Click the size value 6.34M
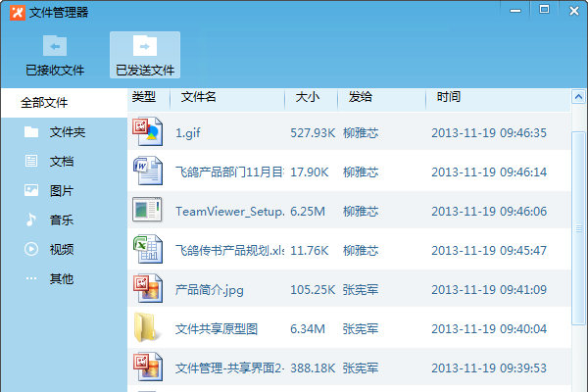The width and height of the screenshot is (588, 392). tap(308, 329)
